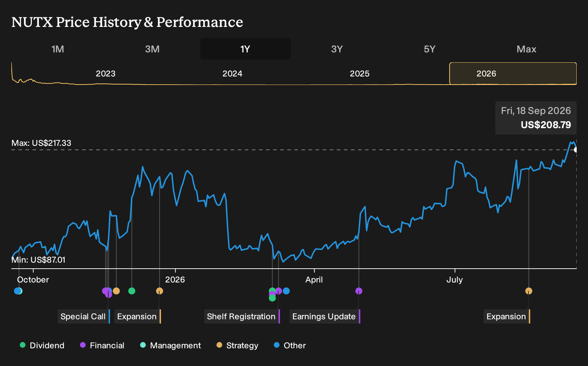588x366 pixels.
Task: Click the highlighted 2026 range brush
Action: (x=513, y=74)
